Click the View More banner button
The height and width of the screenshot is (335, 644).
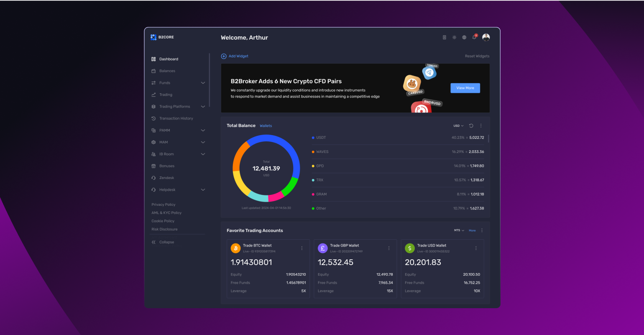[465, 88]
